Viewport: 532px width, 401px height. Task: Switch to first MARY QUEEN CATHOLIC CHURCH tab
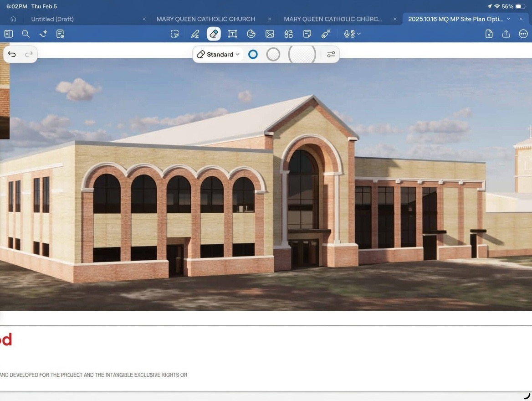(205, 19)
